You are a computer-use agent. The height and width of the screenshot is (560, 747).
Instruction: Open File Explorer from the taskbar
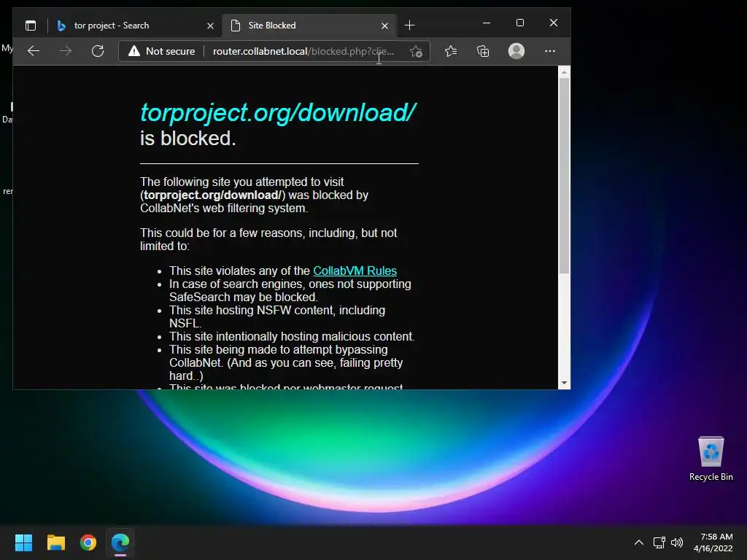tap(55, 542)
